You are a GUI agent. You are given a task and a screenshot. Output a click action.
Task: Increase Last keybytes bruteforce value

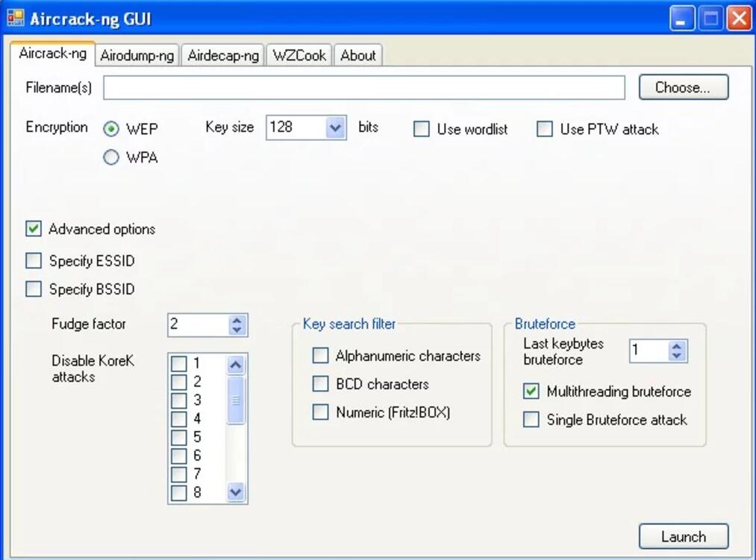point(677,346)
